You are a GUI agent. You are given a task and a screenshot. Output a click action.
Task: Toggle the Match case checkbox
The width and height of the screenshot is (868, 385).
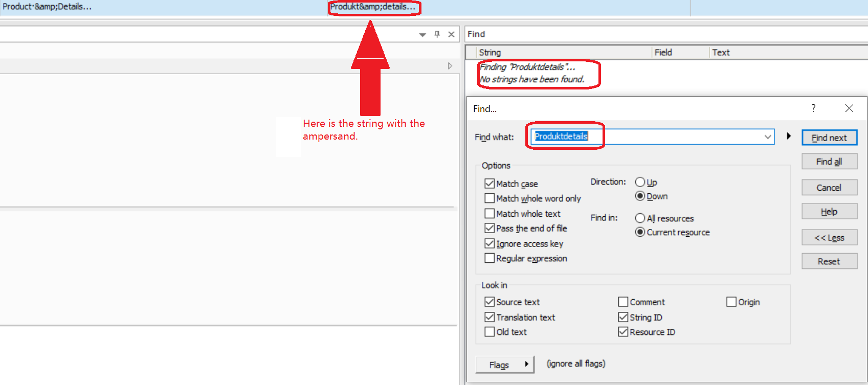(x=489, y=184)
